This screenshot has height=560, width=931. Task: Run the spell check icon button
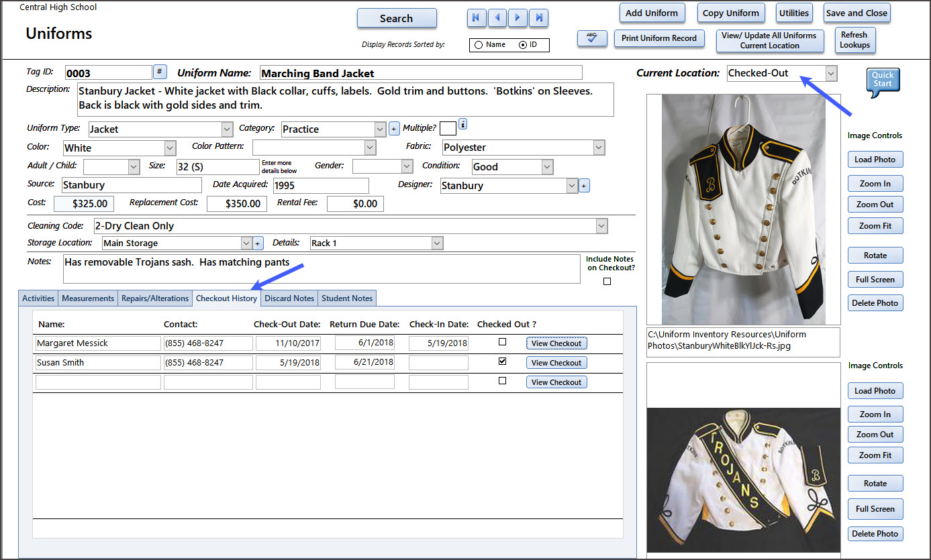591,39
